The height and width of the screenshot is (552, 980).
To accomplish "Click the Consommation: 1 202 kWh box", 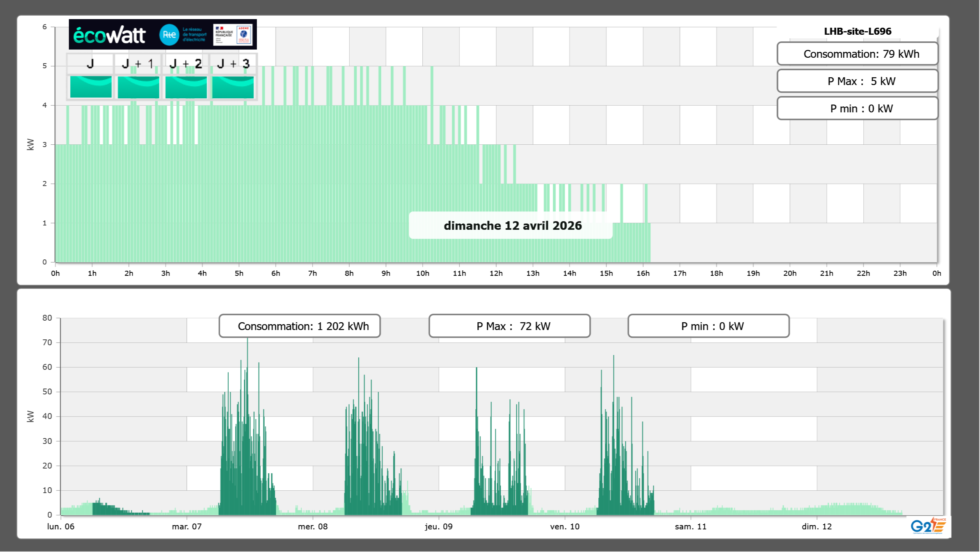I will (299, 326).
